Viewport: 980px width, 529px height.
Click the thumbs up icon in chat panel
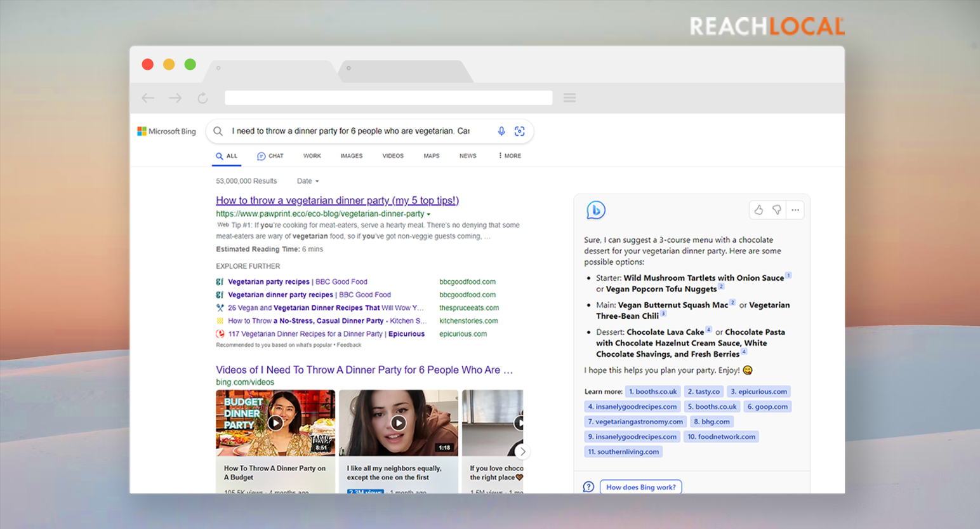coord(758,210)
